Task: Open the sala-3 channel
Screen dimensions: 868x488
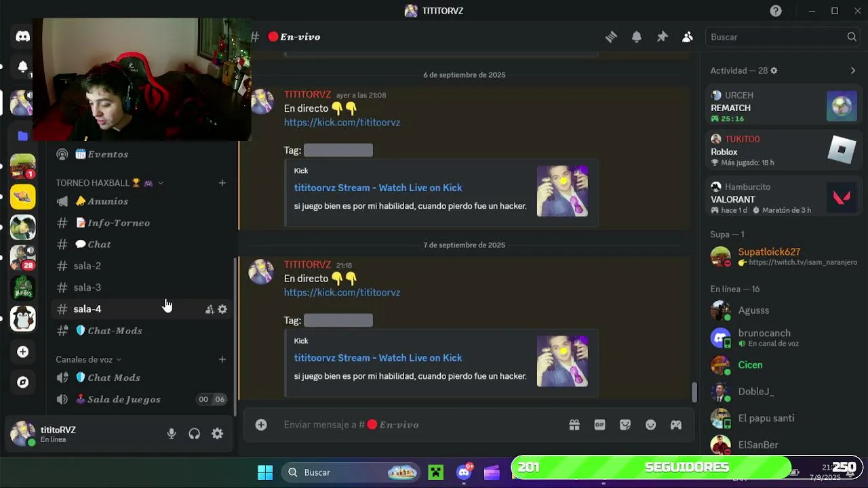Action: click(x=141, y=287)
